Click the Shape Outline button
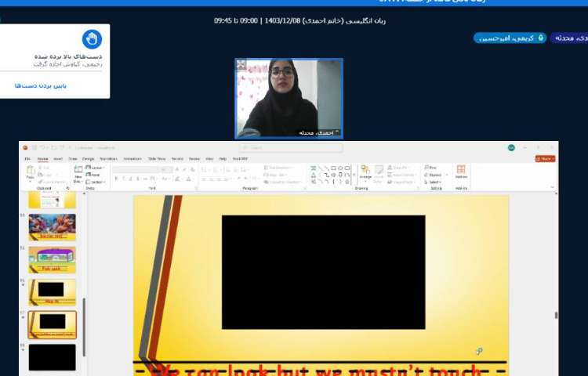This screenshot has width=588, height=376. [x=402, y=175]
